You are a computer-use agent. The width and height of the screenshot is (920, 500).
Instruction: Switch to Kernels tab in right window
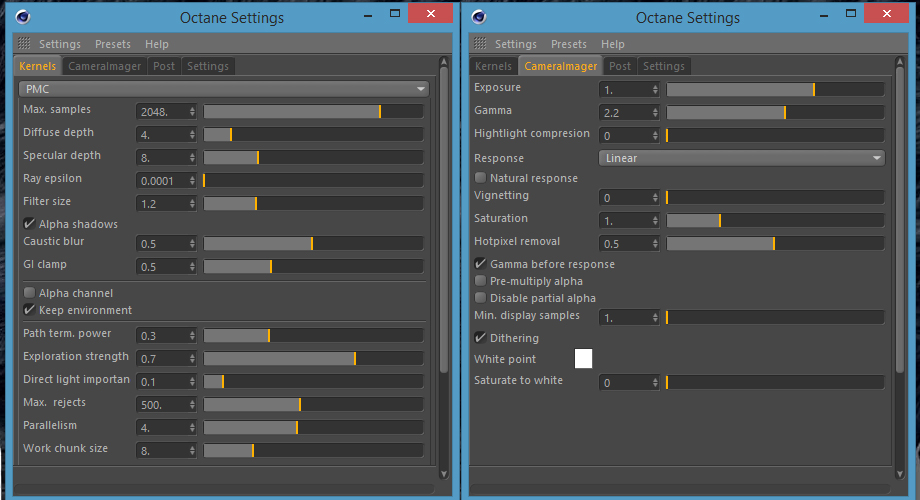[493, 66]
